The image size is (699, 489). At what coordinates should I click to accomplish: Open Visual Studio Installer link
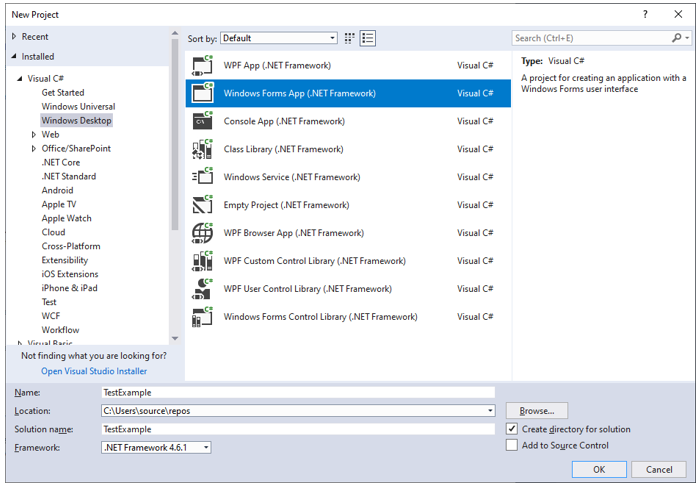coord(94,371)
